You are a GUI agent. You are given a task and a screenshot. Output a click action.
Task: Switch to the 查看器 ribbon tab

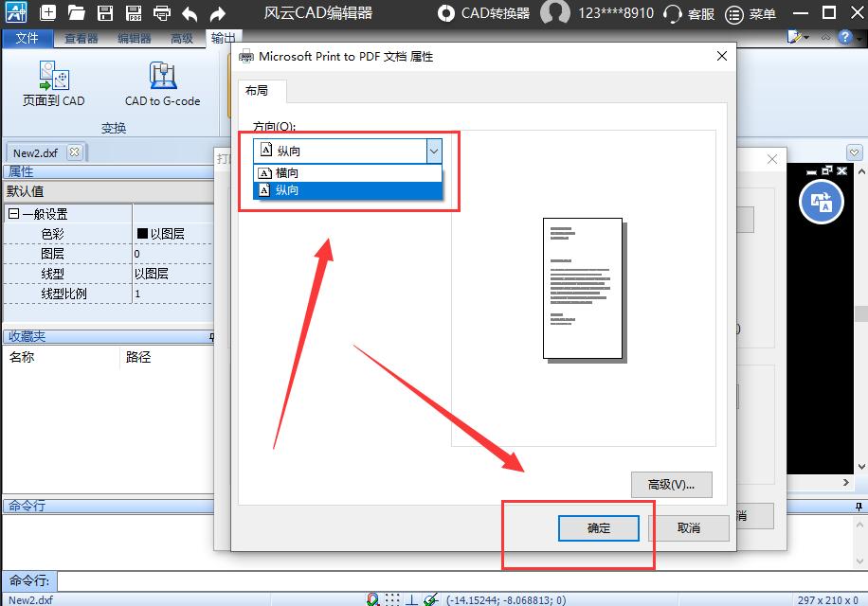[x=81, y=38]
